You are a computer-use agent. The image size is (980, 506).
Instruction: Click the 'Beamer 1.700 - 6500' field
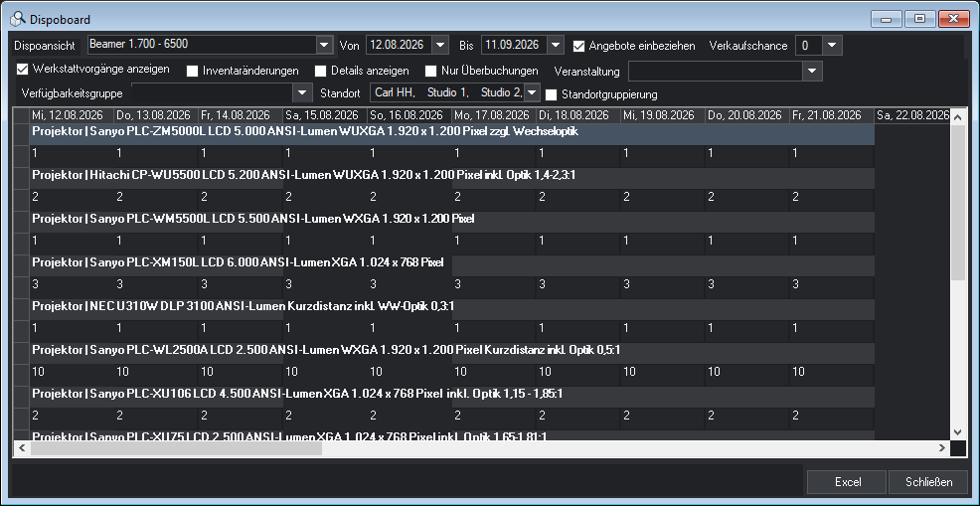(x=202, y=45)
